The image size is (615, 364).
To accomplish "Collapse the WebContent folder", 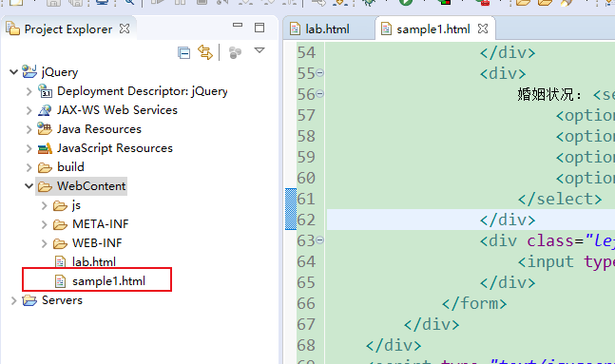I will (29, 186).
